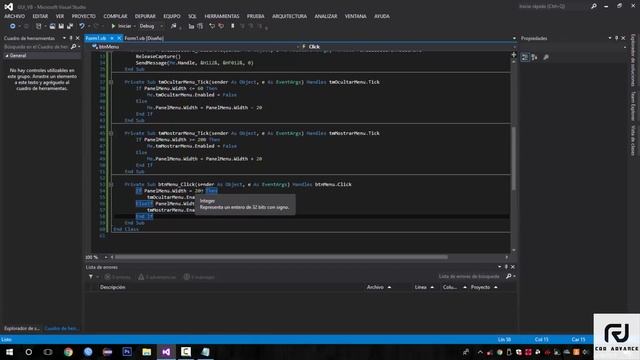Click the quick launch search icon
This screenshot has width=640, height=360.
click(x=593, y=7)
